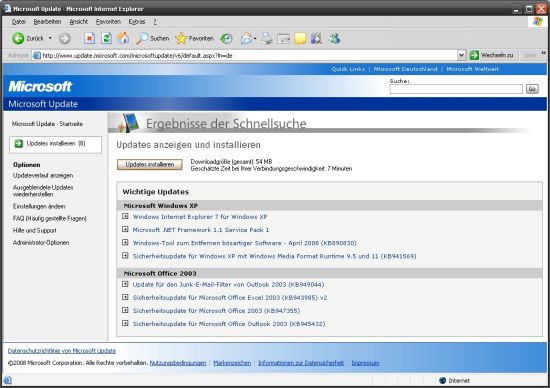The height and width of the screenshot is (388, 550).
Task: Expand Windows-Tool zum Entfernen bösartiger Software entry
Action: tap(125, 242)
